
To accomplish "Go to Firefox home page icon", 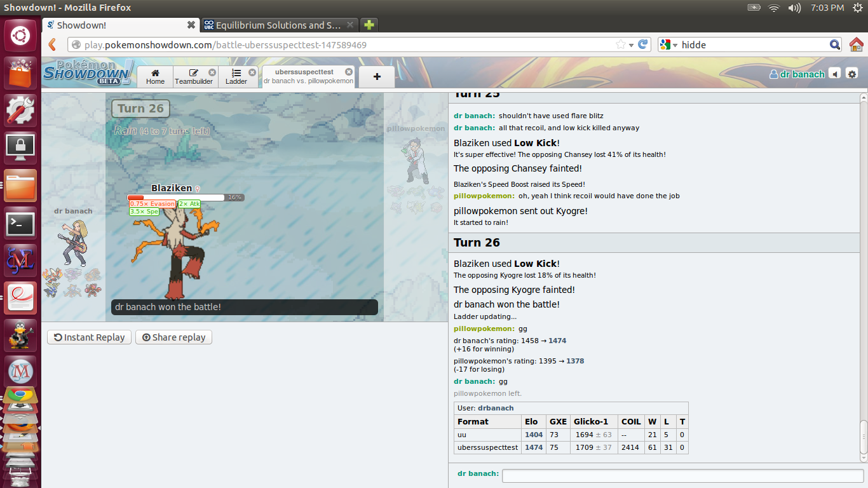I will coord(856,44).
